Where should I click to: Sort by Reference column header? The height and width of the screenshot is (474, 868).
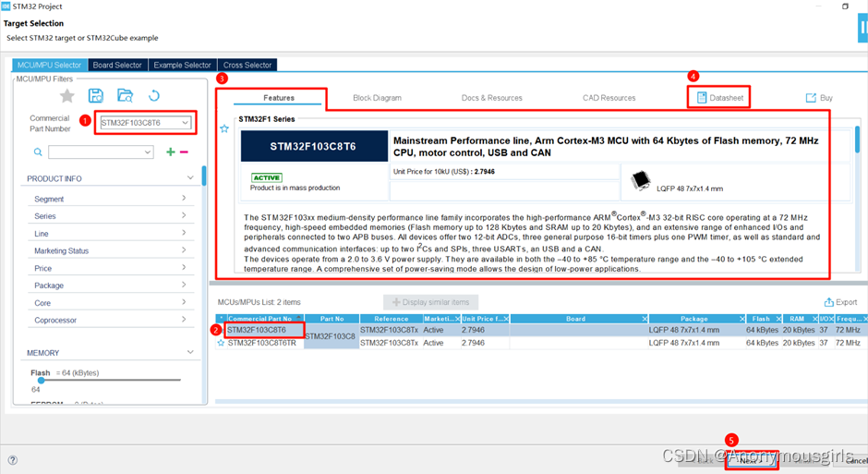click(x=392, y=319)
